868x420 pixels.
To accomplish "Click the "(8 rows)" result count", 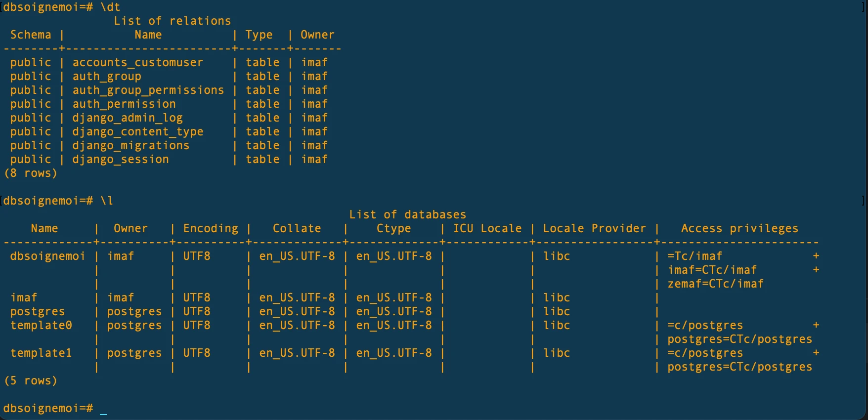I will [x=31, y=173].
